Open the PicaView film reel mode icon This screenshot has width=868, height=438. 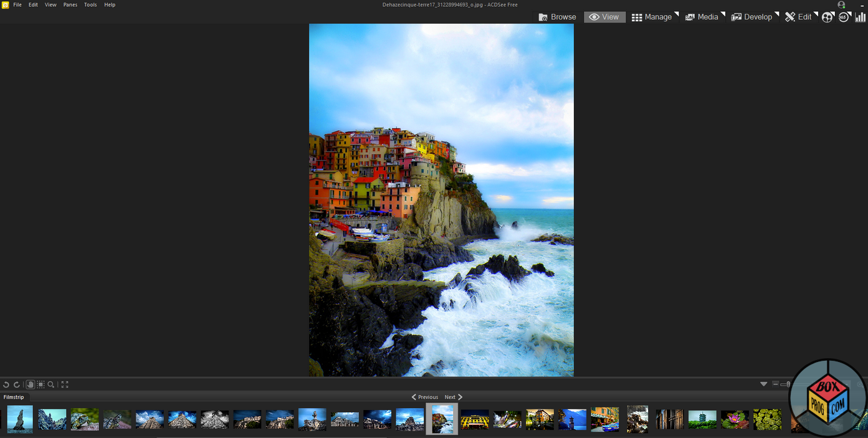[827, 17]
